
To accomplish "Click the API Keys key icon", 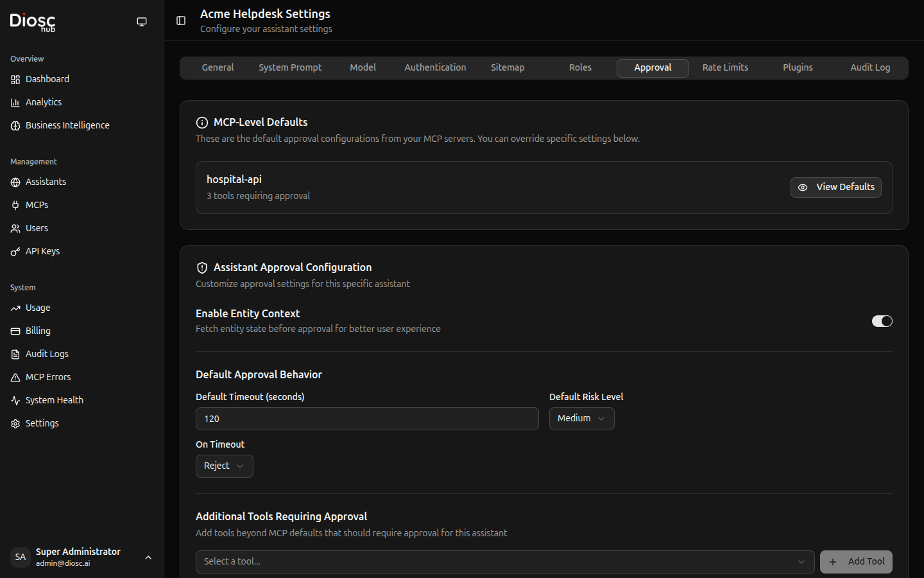I will click(x=15, y=252).
